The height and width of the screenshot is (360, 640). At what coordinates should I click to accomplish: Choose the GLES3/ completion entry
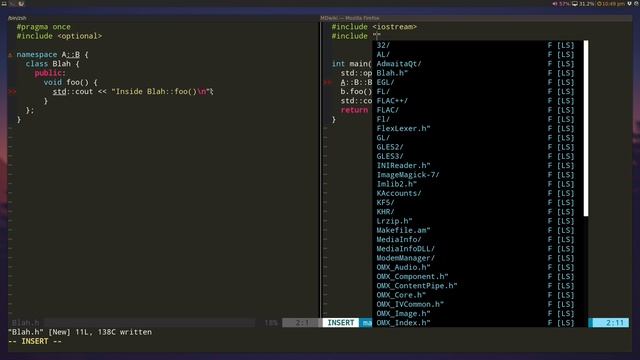pos(478,156)
